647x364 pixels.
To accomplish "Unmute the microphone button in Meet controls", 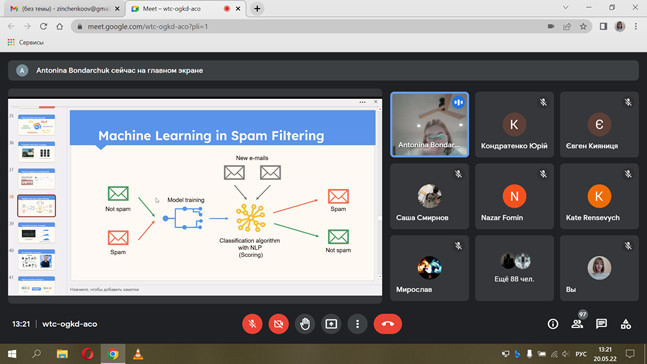I will click(252, 324).
